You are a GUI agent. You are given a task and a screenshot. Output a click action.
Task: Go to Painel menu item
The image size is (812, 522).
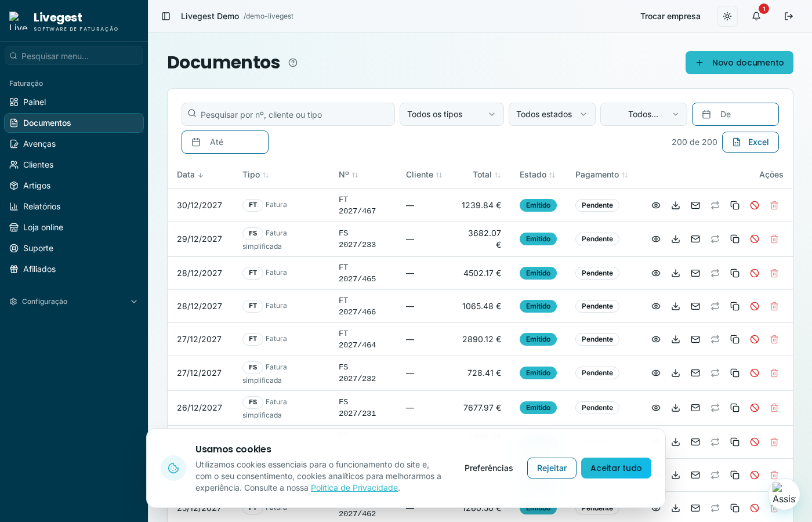[74, 102]
